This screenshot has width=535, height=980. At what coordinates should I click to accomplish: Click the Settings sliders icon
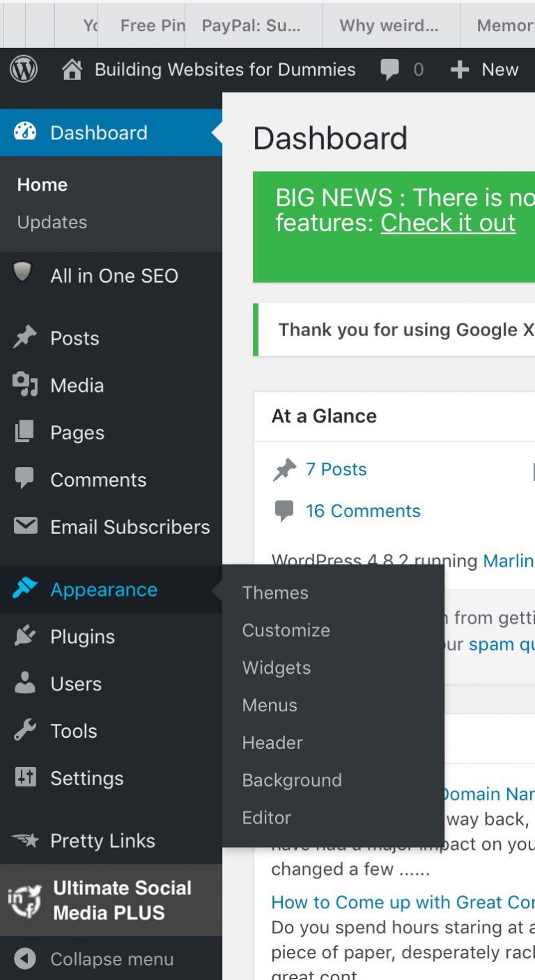click(x=25, y=777)
